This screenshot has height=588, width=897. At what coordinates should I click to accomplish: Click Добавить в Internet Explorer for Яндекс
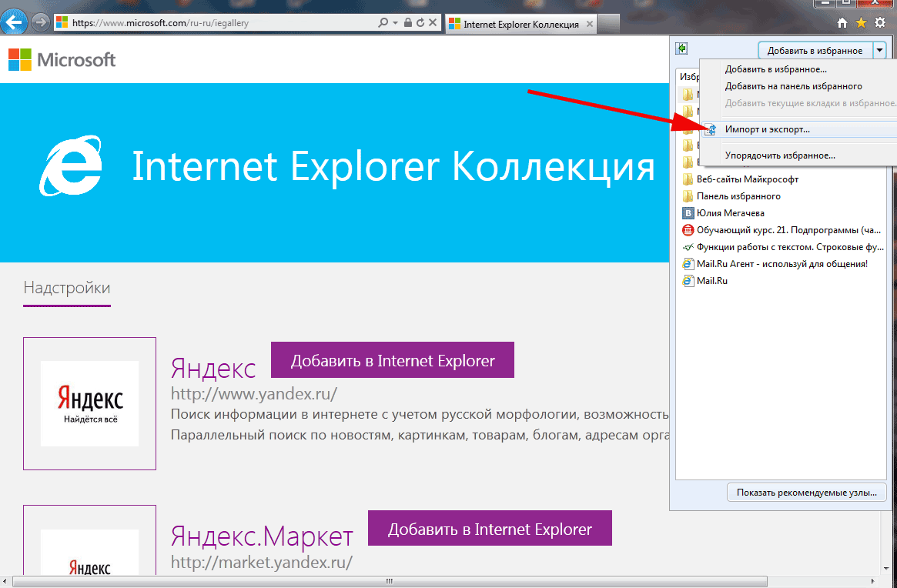coord(393,360)
